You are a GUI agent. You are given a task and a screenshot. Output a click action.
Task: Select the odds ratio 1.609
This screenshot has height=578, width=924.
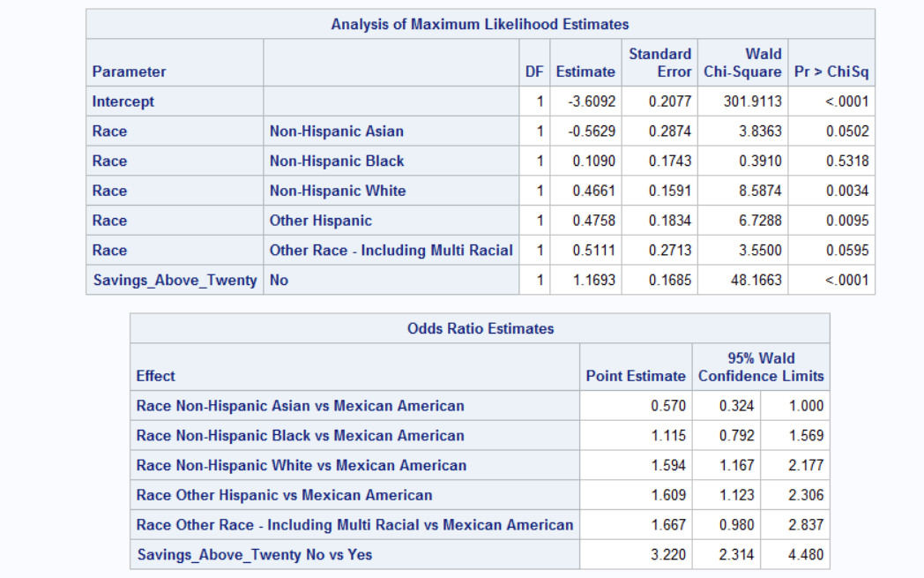point(668,495)
